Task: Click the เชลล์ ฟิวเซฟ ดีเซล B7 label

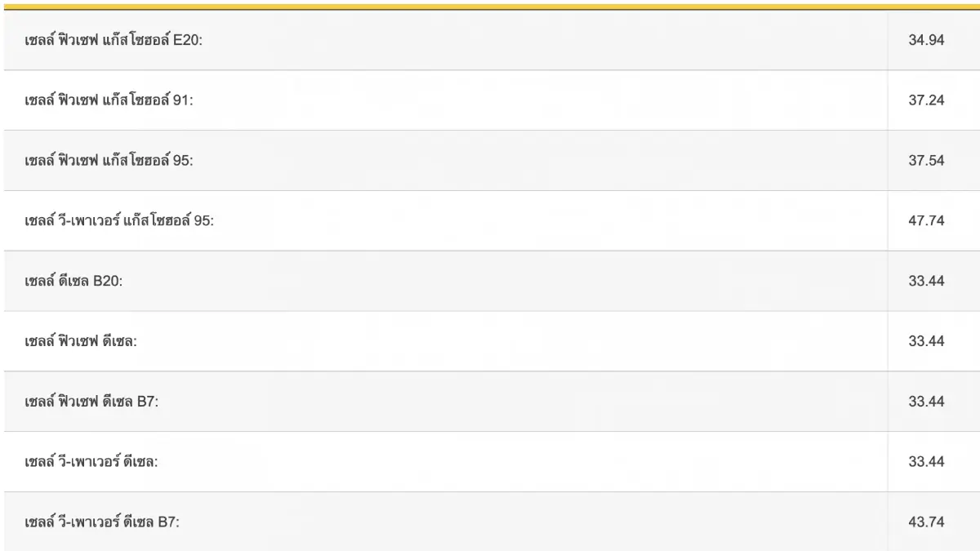Action: click(91, 402)
